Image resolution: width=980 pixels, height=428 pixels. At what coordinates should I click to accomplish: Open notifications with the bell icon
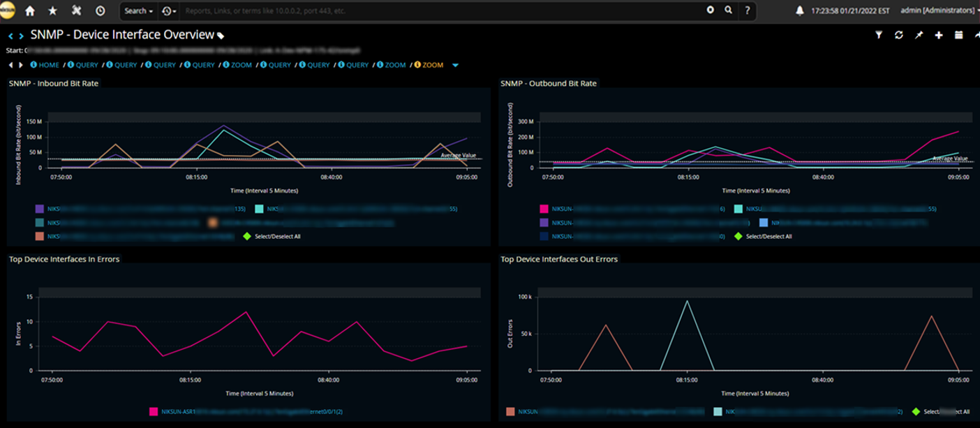tap(800, 11)
